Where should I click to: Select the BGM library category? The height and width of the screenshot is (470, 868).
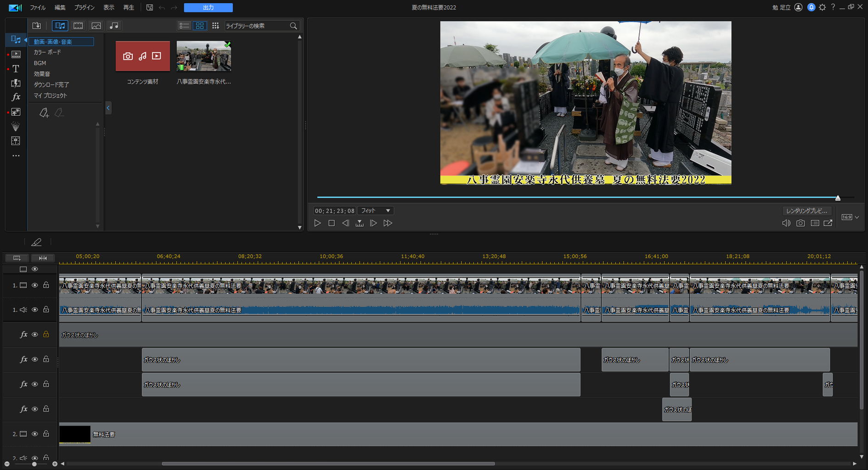click(x=40, y=63)
